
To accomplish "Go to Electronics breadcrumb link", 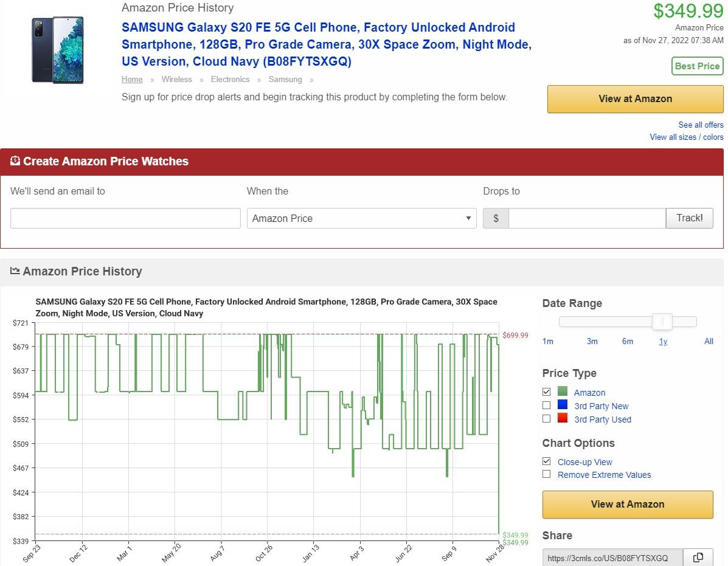I will 230,80.
